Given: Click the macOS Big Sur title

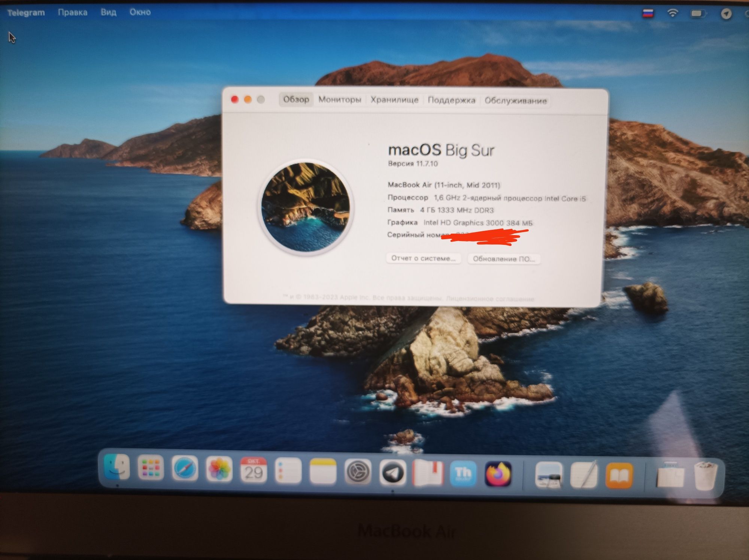Looking at the screenshot, I should point(441,150).
